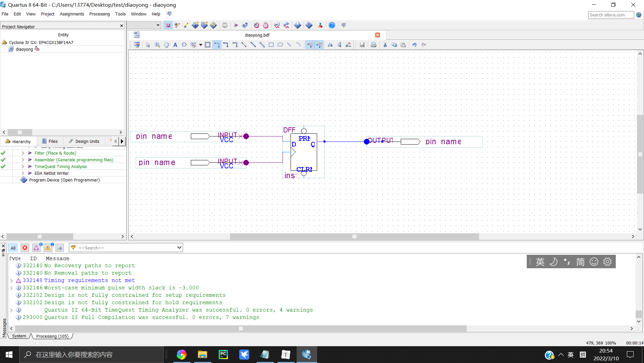Switch to the Files tab
Screen dimensions: 644x363
50,141
